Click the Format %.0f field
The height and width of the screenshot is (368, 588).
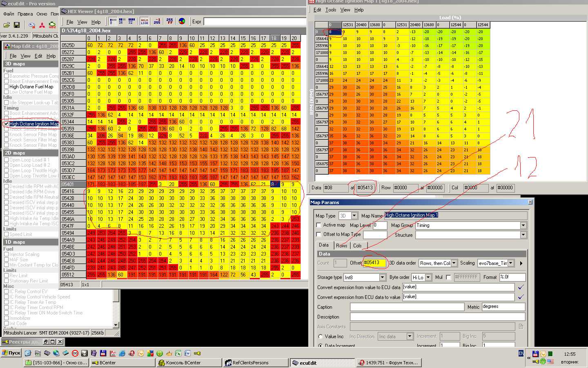(x=512, y=277)
